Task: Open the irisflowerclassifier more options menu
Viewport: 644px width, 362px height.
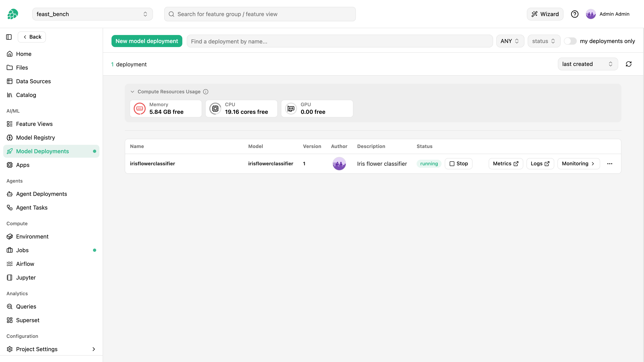Action: (610, 164)
